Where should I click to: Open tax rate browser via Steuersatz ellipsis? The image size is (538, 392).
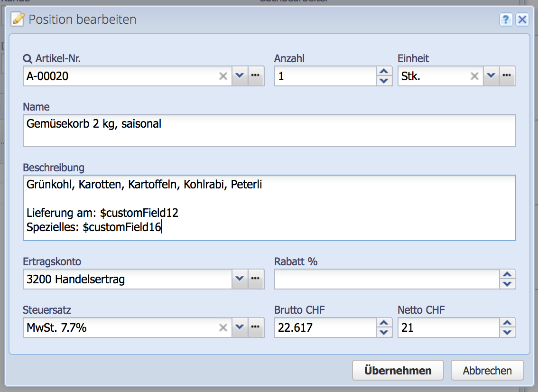255,327
